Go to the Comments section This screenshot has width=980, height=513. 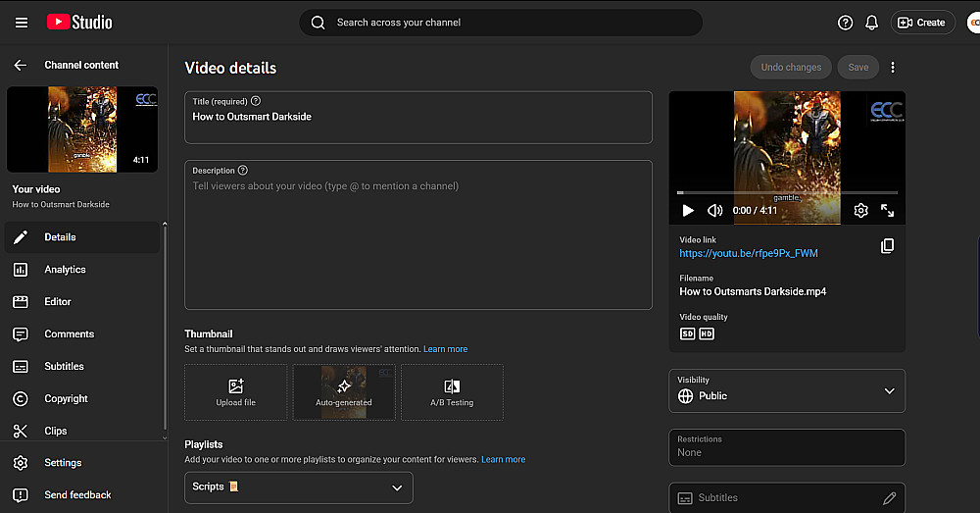click(x=69, y=334)
